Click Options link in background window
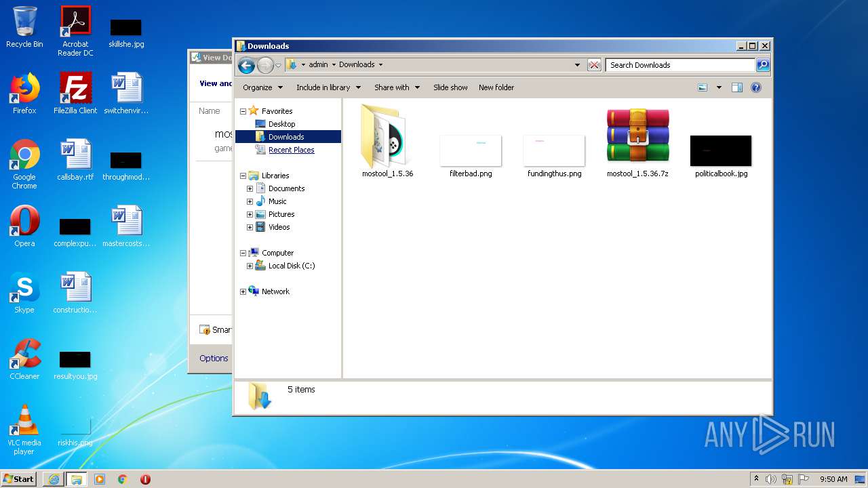This screenshot has width=868, height=488. pyautogui.click(x=214, y=358)
